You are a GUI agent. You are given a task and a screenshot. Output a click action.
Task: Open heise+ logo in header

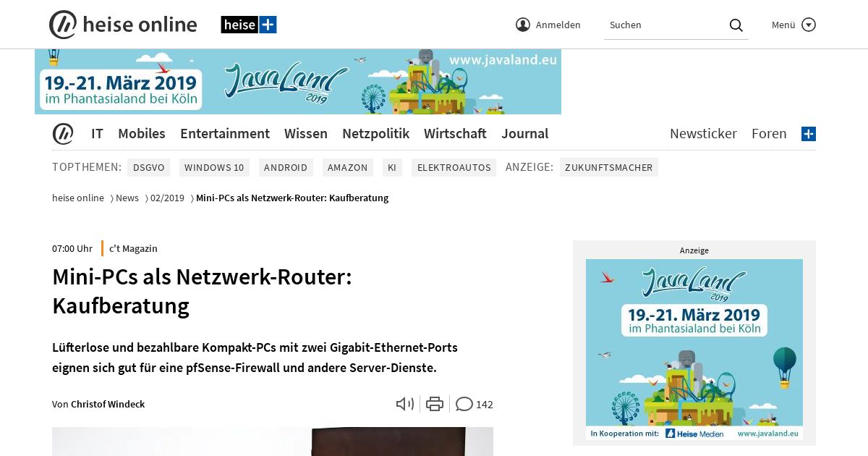click(x=249, y=25)
